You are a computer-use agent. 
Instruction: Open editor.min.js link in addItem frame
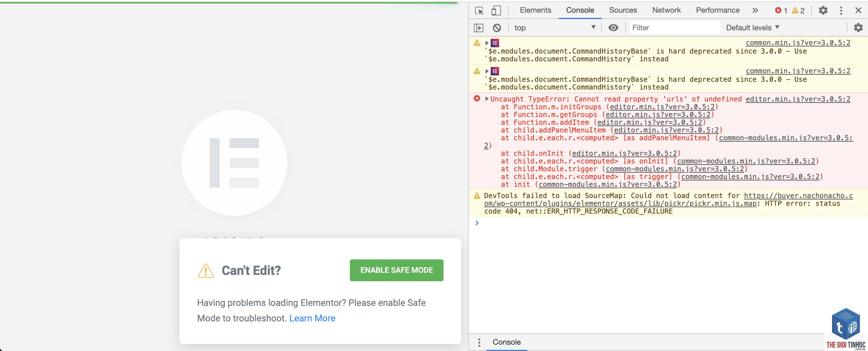649,123
